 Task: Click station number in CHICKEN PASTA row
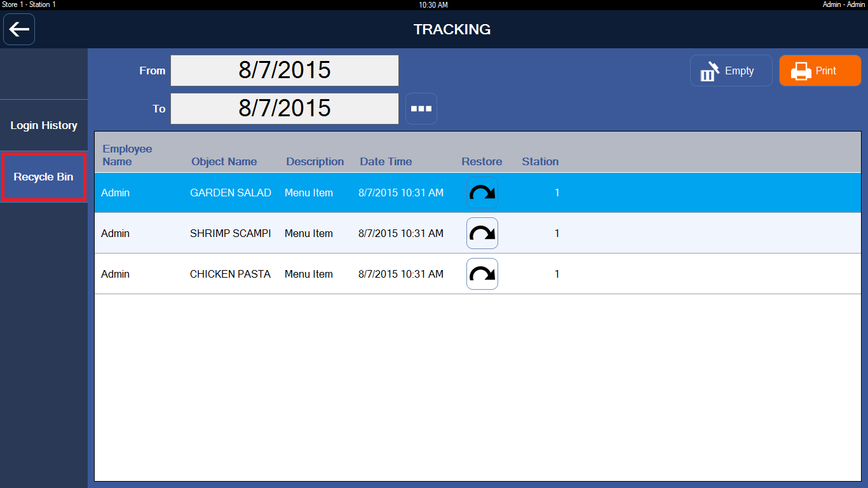coord(557,274)
